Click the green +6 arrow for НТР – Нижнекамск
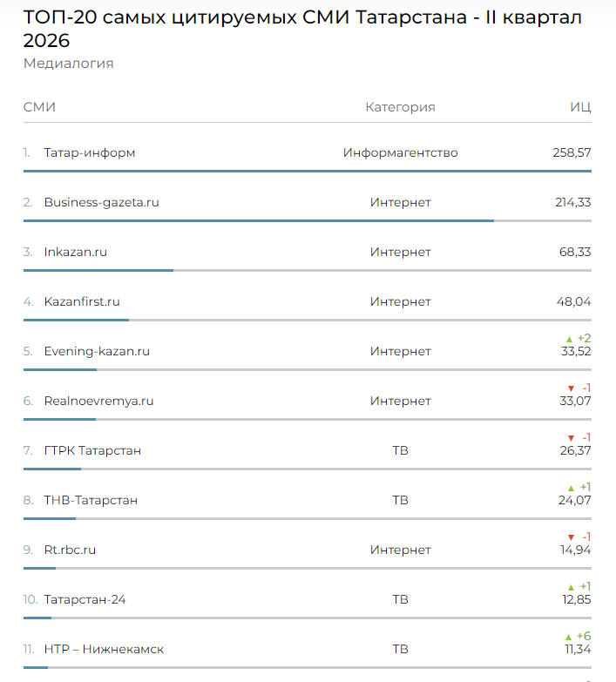Viewport: 616px width, 682px height. click(568, 637)
